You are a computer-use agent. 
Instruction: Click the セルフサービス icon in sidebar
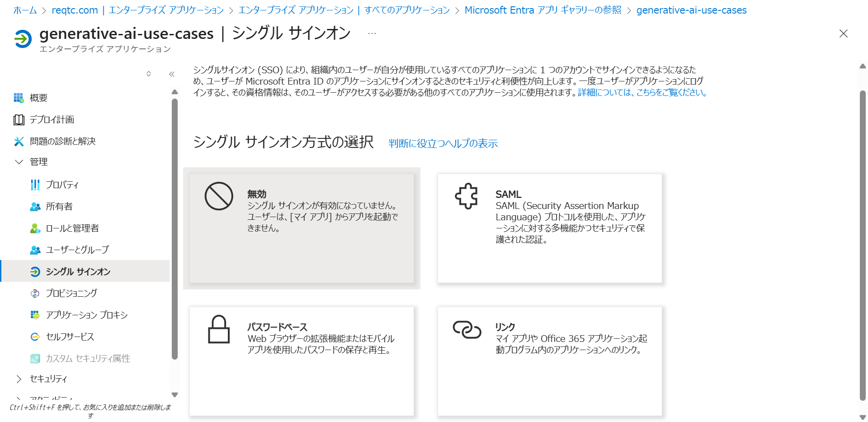tap(35, 337)
